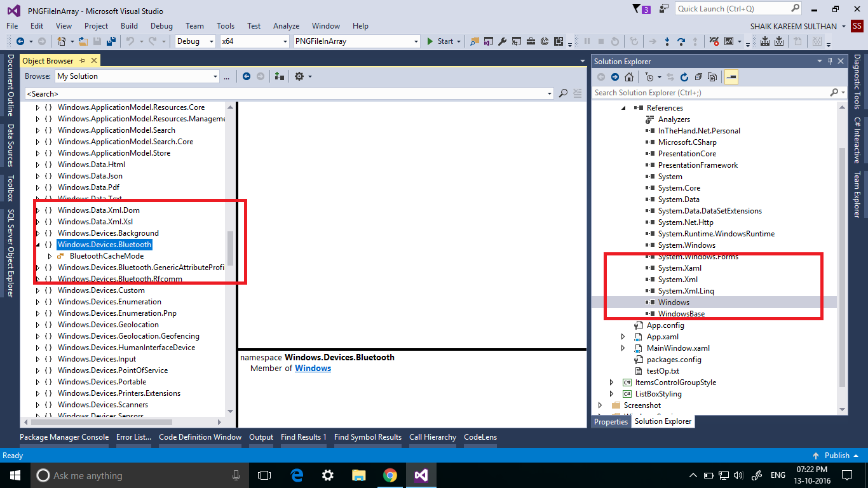This screenshot has width=868, height=488.
Task: Click New Project icon in main toolbar
Action: 62,41
